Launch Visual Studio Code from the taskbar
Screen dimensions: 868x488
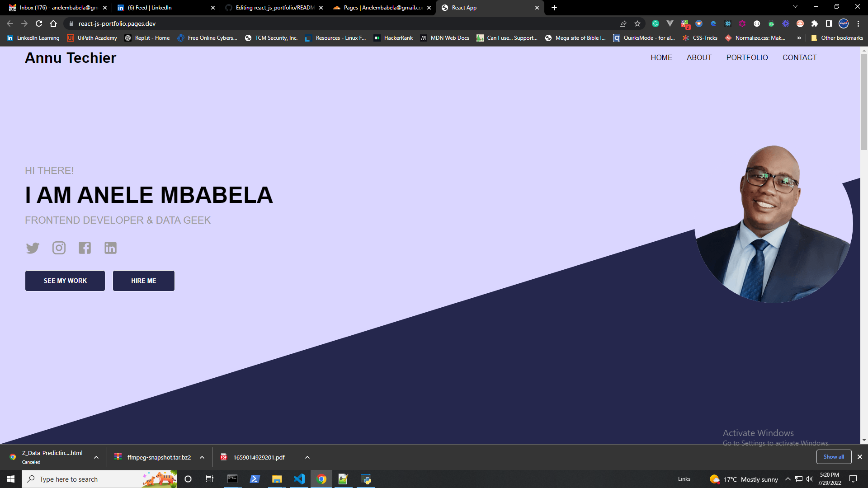(x=299, y=479)
